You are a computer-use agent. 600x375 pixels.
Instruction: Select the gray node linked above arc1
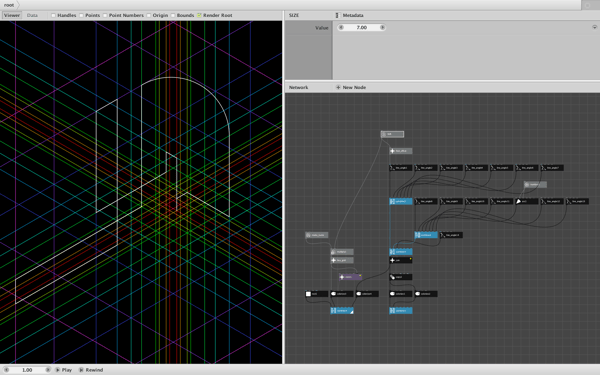[x=535, y=184]
